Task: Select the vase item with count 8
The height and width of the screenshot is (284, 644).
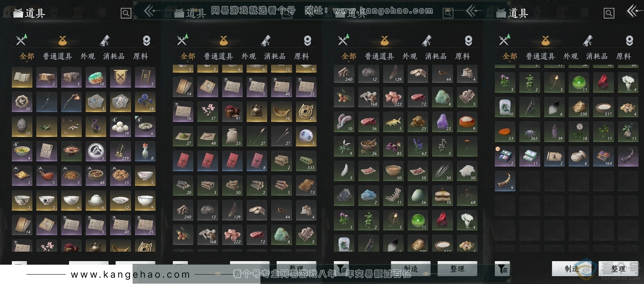Action: 145,151
